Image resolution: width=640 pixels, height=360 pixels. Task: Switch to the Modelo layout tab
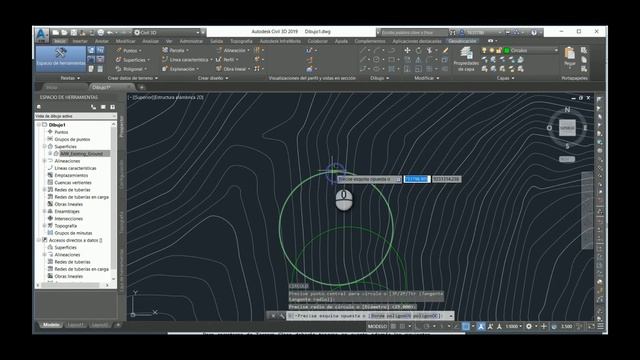[x=51, y=325]
